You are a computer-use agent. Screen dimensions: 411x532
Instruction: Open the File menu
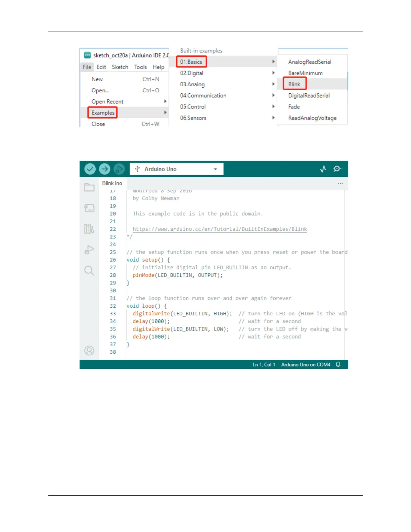87,67
